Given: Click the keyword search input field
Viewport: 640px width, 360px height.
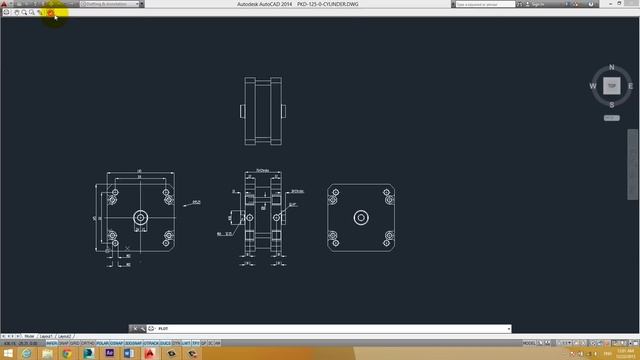Looking at the screenshot, I should 485,4.
